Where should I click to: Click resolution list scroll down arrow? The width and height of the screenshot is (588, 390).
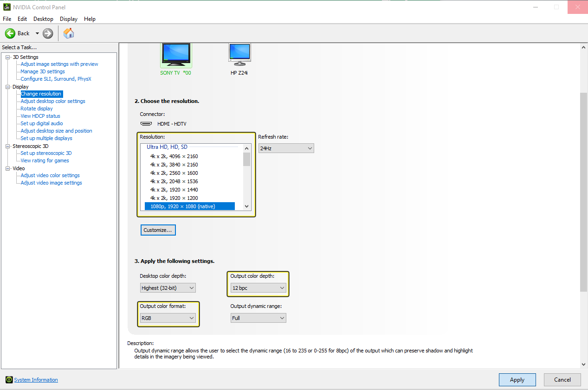click(x=247, y=206)
